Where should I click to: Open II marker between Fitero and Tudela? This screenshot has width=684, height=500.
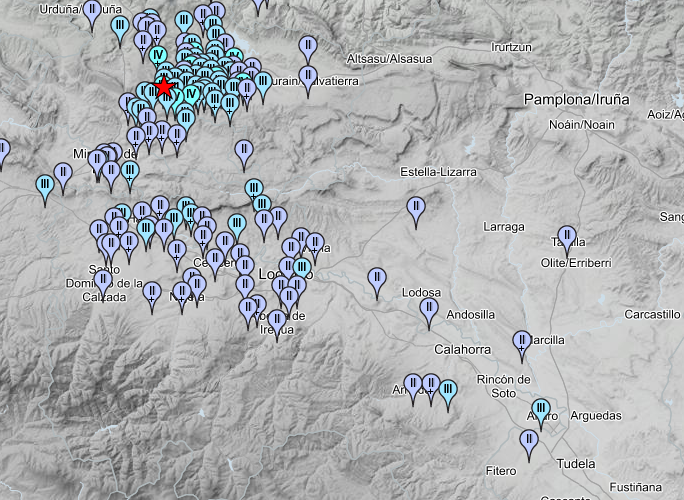(529, 440)
